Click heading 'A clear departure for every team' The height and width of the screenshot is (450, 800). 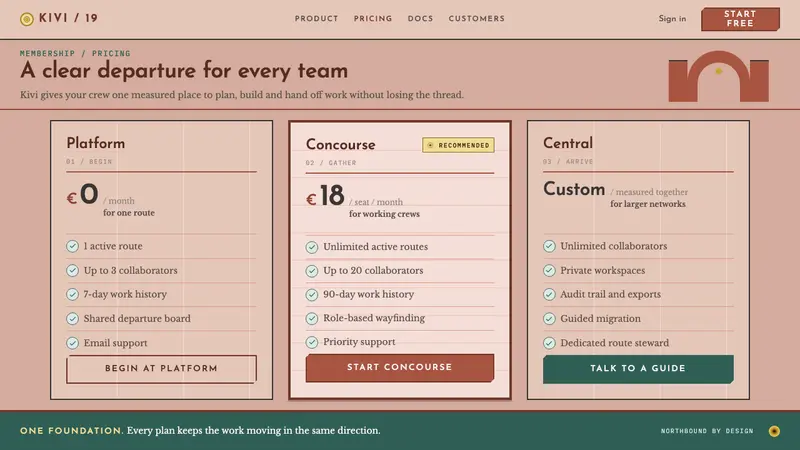[x=184, y=71]
